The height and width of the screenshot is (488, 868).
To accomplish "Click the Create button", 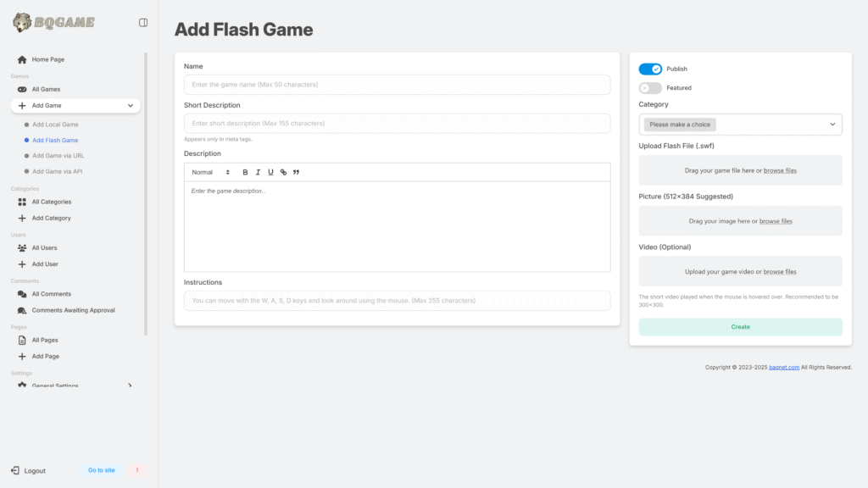I will coord(740,327).
